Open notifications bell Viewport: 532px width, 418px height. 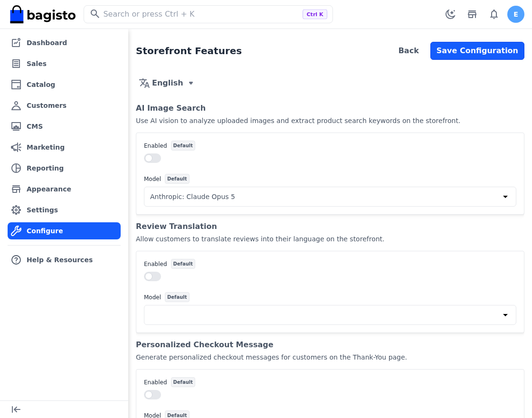click(494, 14)
